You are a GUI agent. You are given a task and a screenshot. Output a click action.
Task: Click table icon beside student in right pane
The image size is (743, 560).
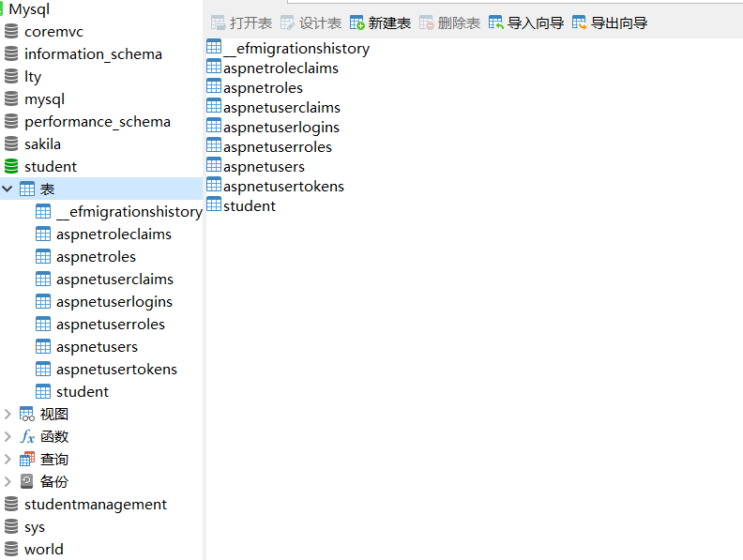214,204
